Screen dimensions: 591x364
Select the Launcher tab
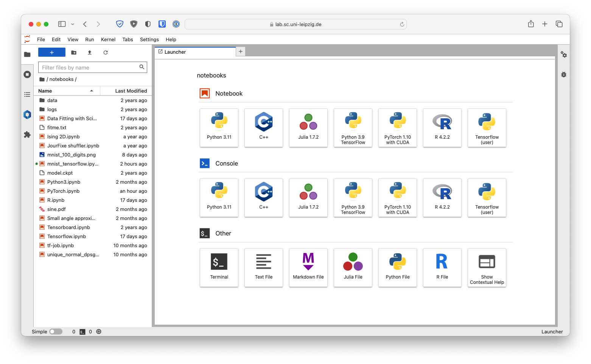195,52
